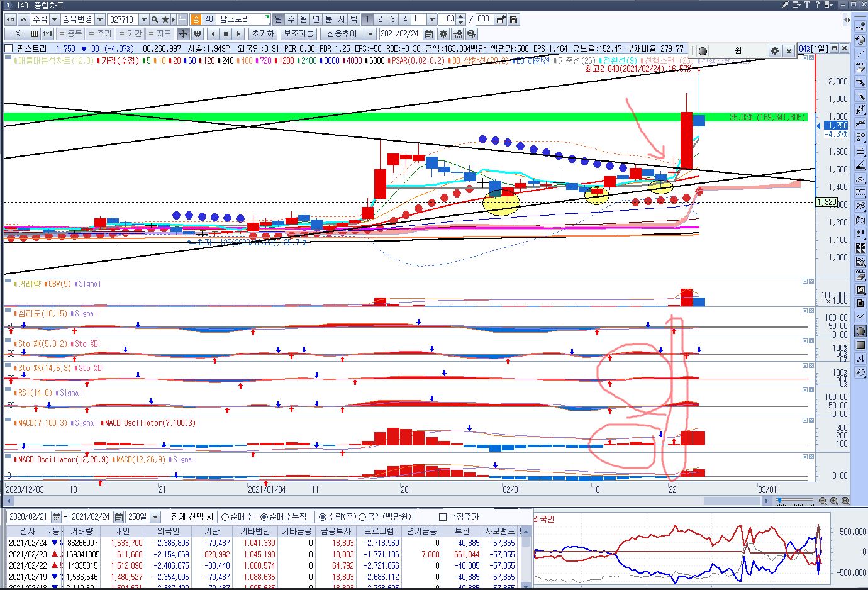Click the erase-all drawings eraser icon

860,276
